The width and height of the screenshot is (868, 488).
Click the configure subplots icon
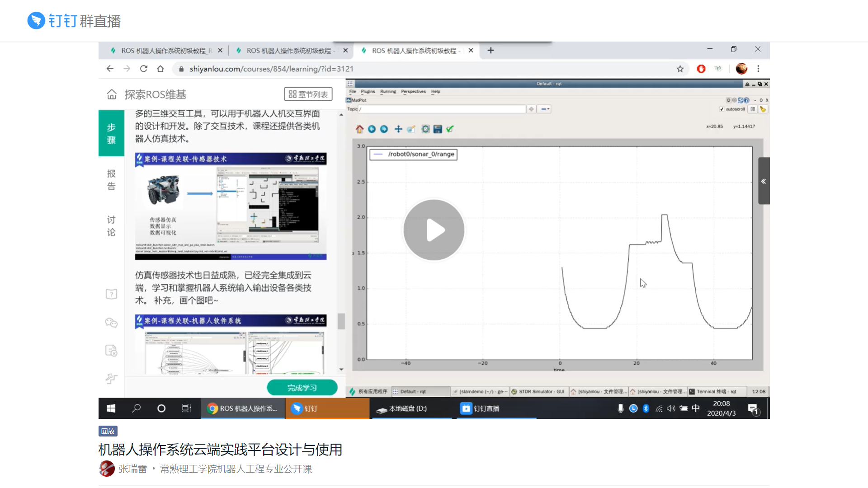(425, 129)
